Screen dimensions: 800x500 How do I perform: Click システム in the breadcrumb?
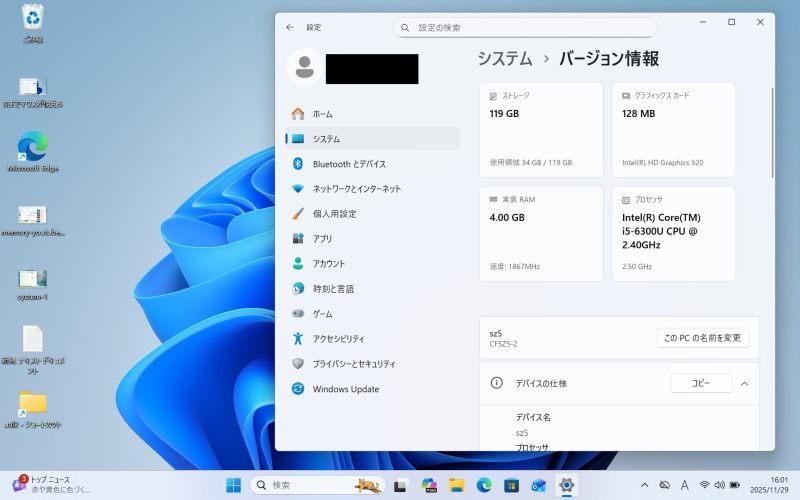click(x=505, y=59)
